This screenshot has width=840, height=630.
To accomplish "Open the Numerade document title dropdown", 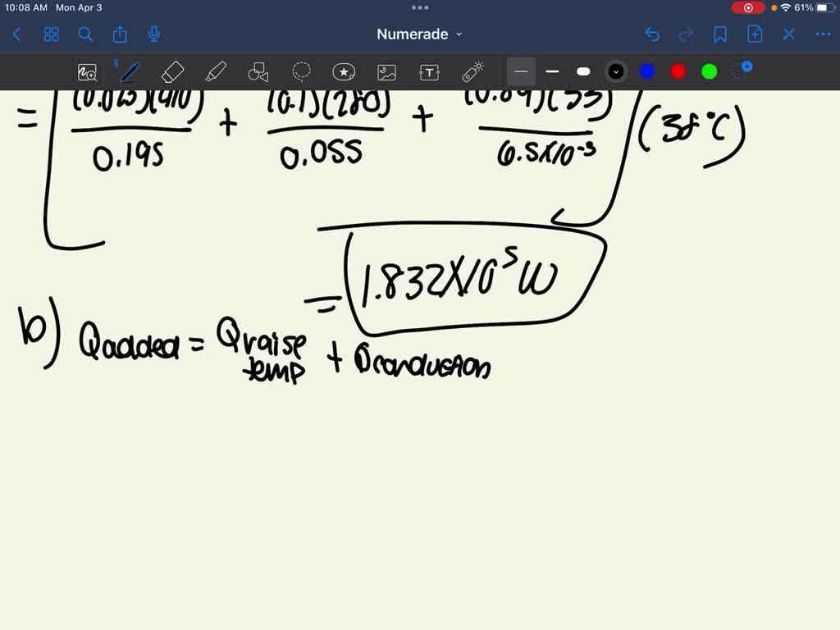I will 419,34.
